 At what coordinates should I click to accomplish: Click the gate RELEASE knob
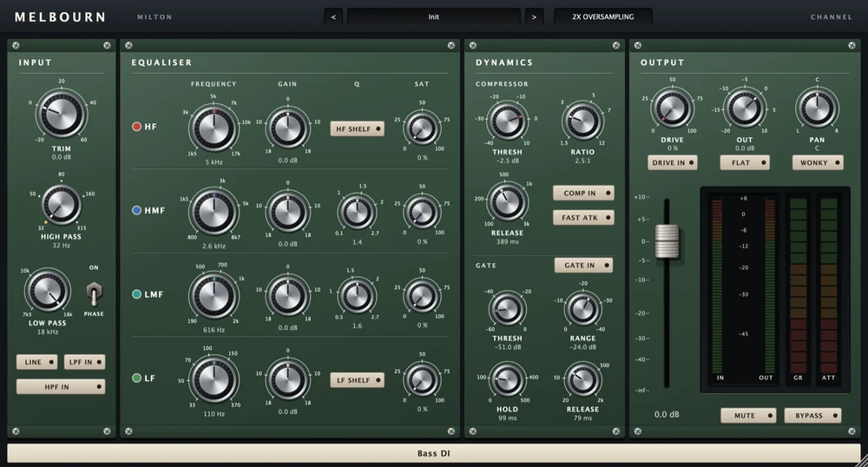[x=582, y=380]
